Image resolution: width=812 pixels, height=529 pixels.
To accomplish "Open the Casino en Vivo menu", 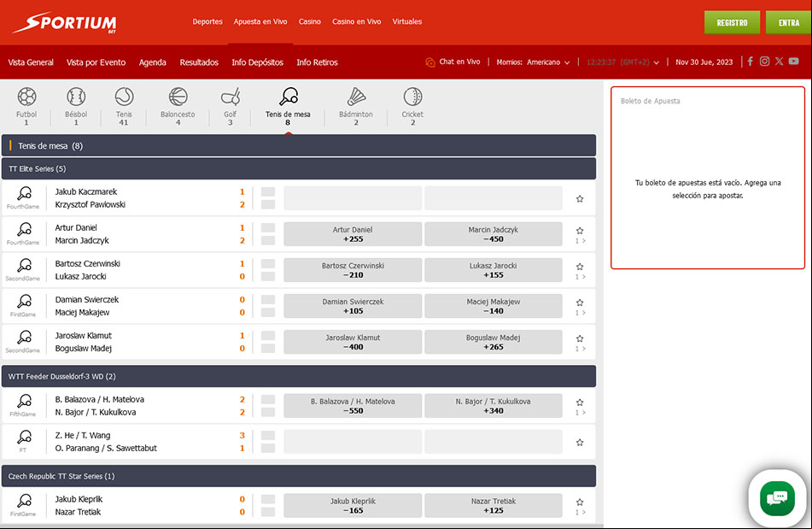I will click(356, 21).
